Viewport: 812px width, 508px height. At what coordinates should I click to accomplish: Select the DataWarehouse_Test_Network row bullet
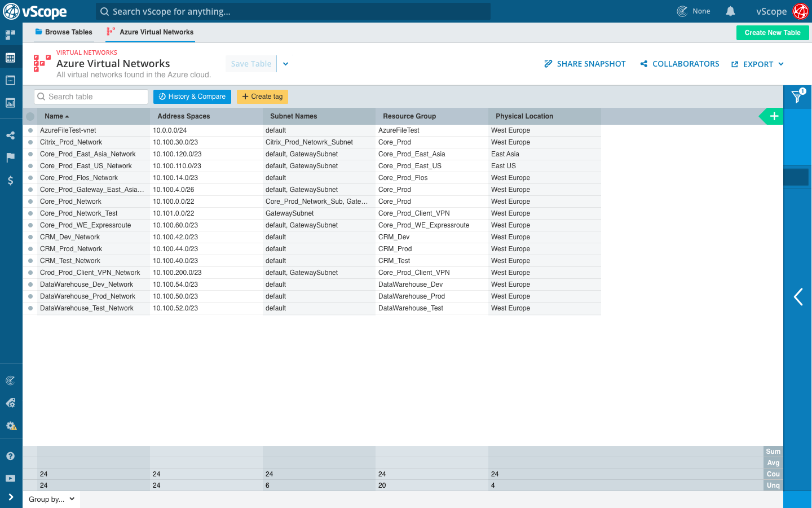30,308
